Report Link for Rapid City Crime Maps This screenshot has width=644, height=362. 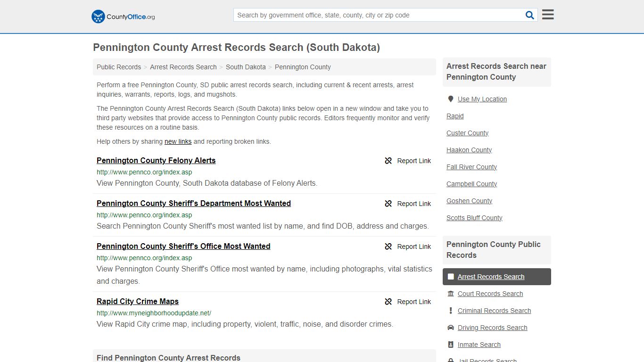coord(414,302)
